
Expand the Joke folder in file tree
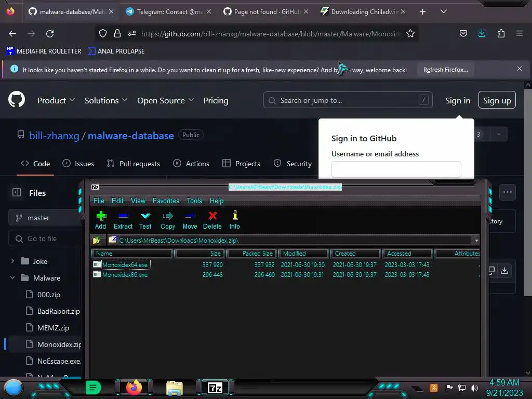pos(12,261)
